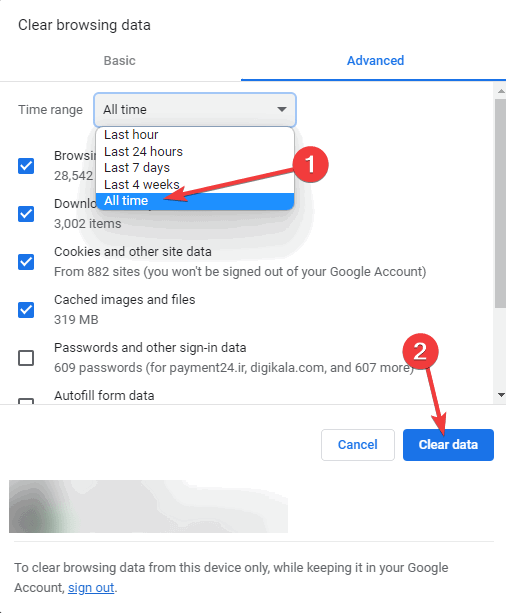The image size is (506, 613).
Task: Toggle Cached images and files checkbox
Action: pos(26,310)
